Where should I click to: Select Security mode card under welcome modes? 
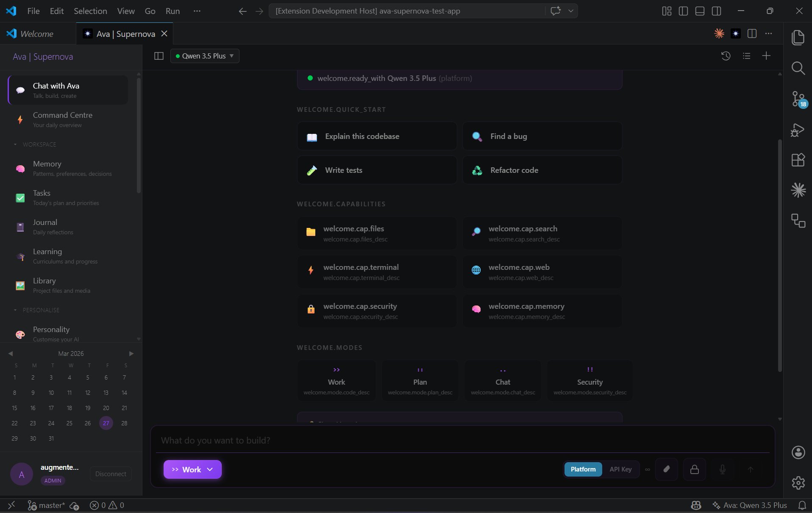click(x=590, y=380)
